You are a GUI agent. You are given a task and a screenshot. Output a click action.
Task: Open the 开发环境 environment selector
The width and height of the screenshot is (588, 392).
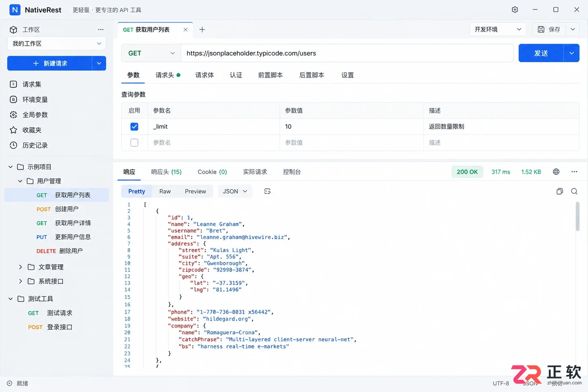pos(498,29)
